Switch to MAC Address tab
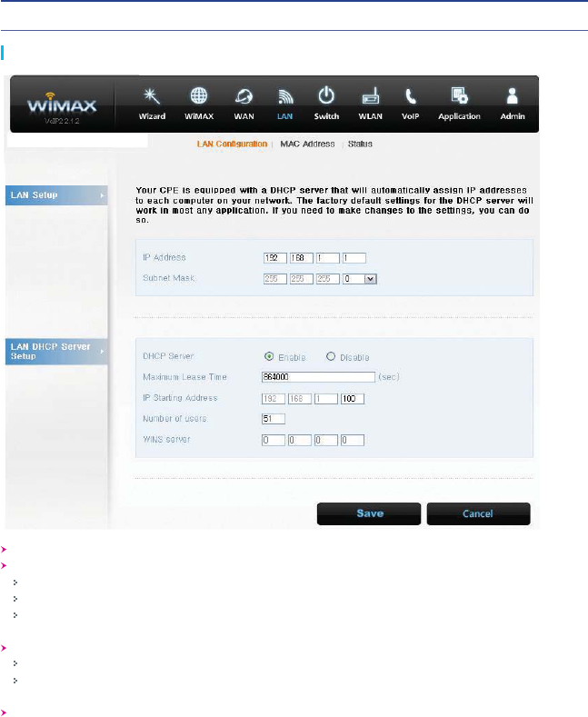 point(307,144)
